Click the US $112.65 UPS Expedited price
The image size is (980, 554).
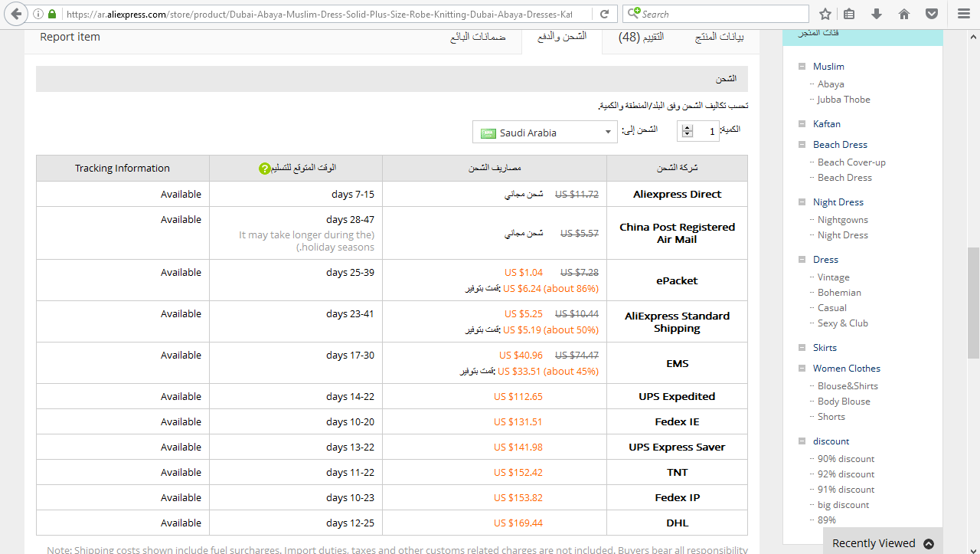(x=518, y=397)
